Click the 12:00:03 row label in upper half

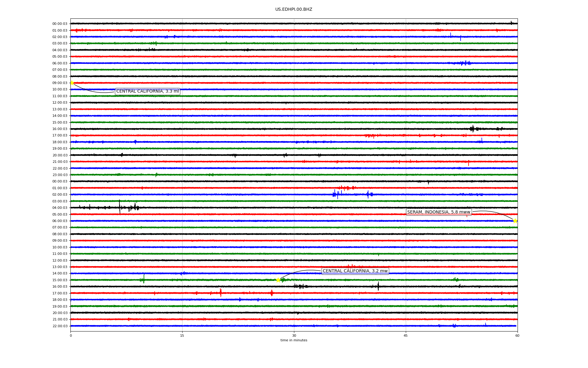click(60, 103)
